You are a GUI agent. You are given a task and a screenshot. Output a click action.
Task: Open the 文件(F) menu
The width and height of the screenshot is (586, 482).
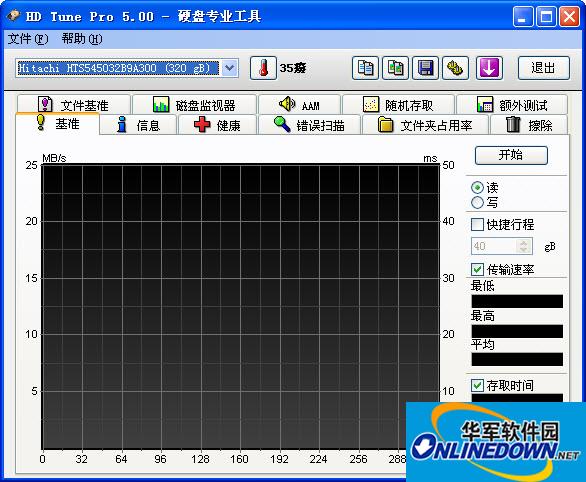tap(28, 38)
